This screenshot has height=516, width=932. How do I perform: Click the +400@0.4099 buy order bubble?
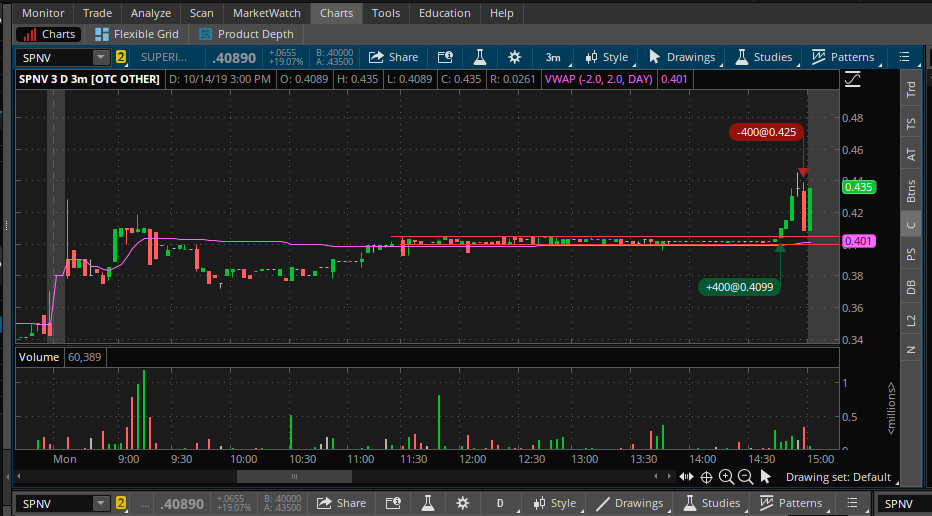tap(739, 287)
